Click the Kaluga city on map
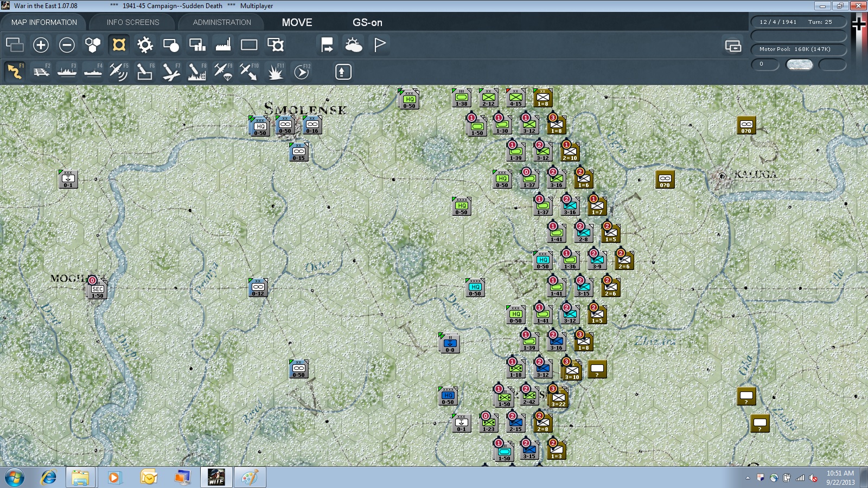 point(722,176)
